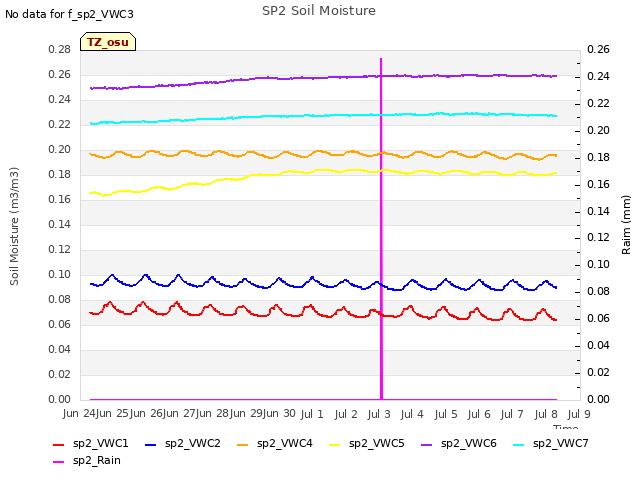Image resolution: width=640 pixels, height=480 pixels.
Task: Click the blue sp2_VWC2 legend swatch
Action: click(151, 444)
